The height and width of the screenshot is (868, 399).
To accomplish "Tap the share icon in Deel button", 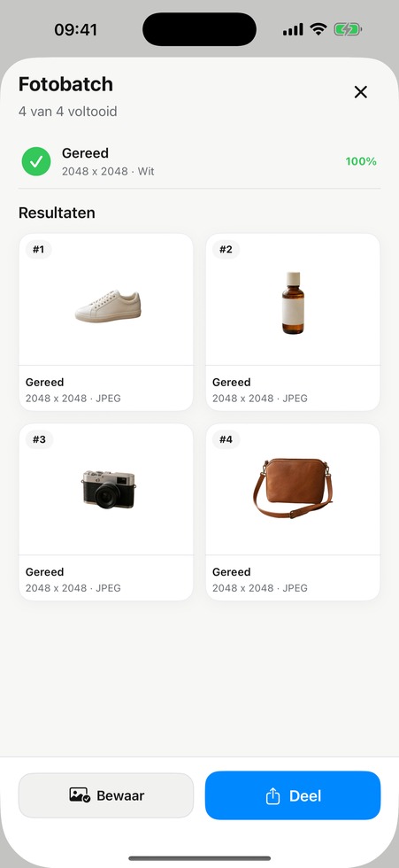I will [273, 796].
